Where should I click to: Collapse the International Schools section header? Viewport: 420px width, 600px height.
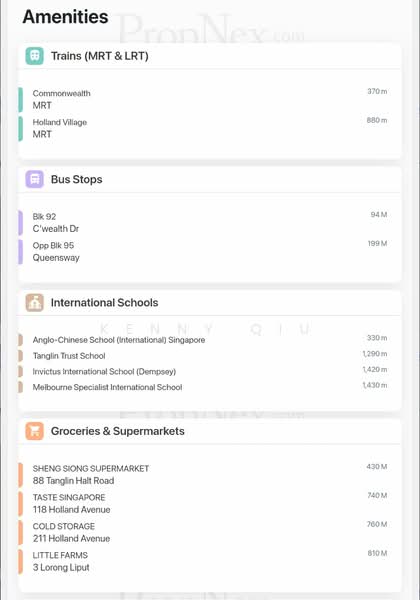click(x=210, y=303)
